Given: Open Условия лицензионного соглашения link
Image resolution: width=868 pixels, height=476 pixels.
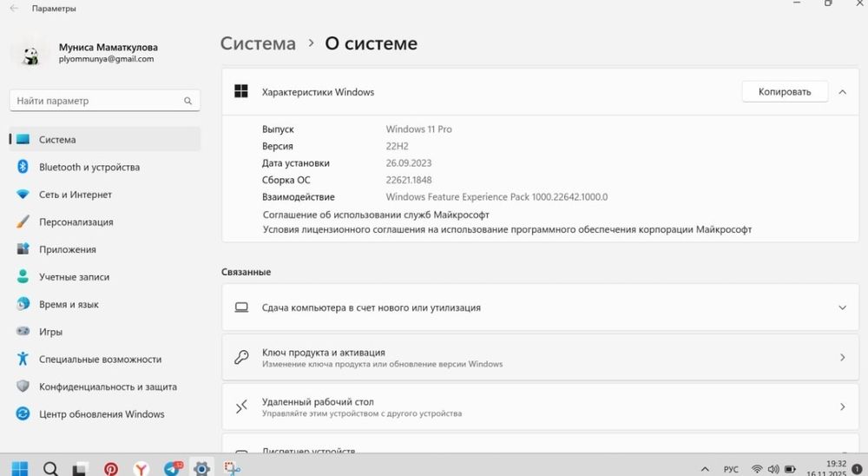Looking at the screenshot, I should pos(507,228).
